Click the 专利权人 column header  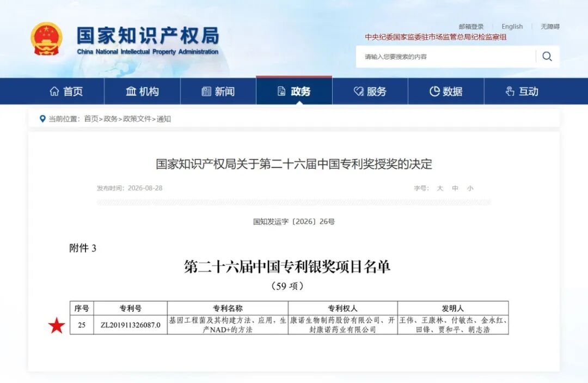click(x=343, y=308)
